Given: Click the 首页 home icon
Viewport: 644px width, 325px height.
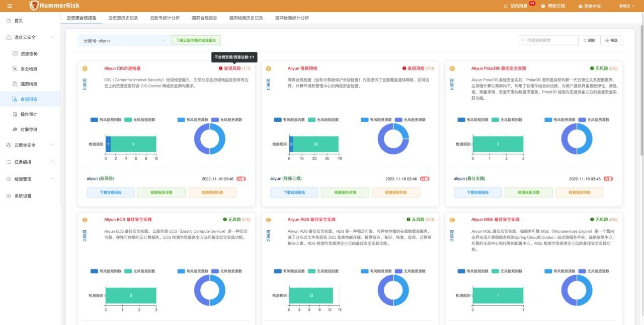Looking at the screenshot, I should click(x=9, y=21).
